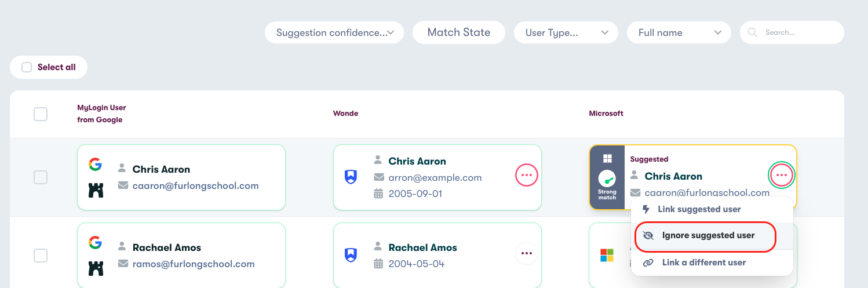The width and height of the screenshot is (868, 288).
Task: Open the three-dots menu on Rachael Amos's Wonde card
Action: coord(527,253)
